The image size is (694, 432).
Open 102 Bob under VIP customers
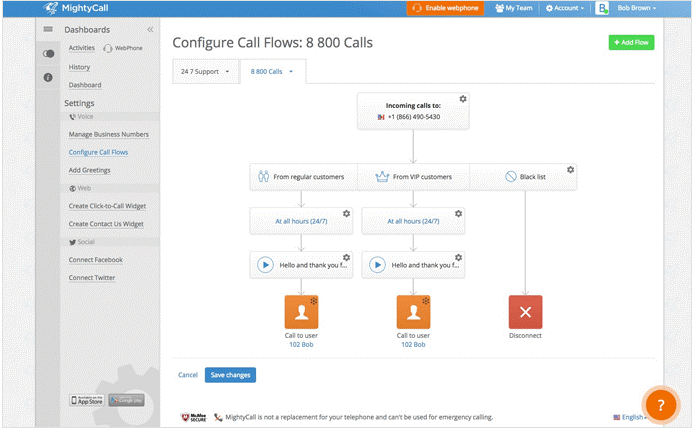coord(413,344)
